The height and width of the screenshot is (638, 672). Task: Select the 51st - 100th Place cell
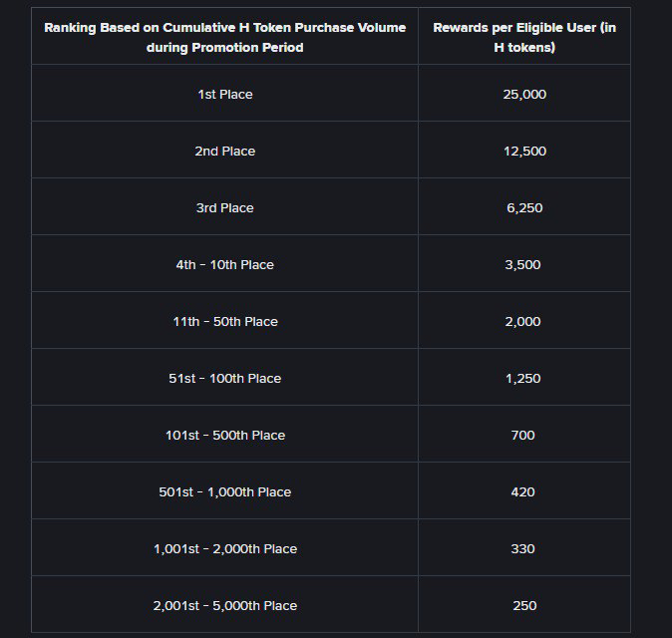(225, 379)
